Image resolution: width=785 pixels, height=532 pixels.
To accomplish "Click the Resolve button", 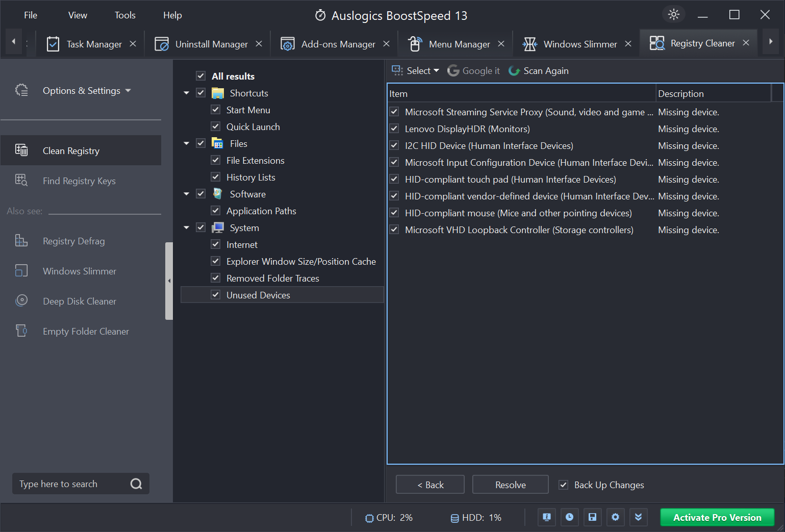I will pyautogui.click(x=510, y=485).
